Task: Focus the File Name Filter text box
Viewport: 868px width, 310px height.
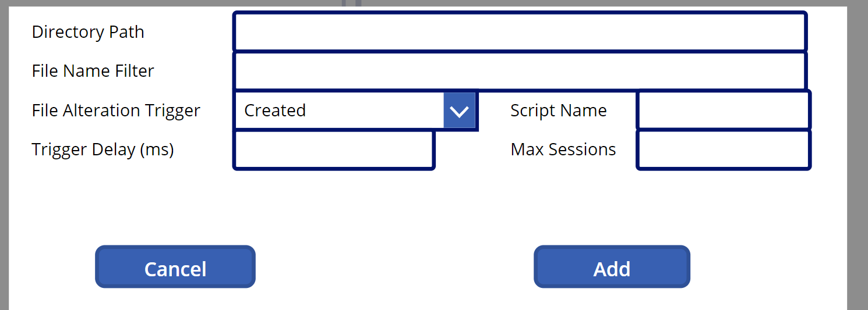Action: point(520,71)
